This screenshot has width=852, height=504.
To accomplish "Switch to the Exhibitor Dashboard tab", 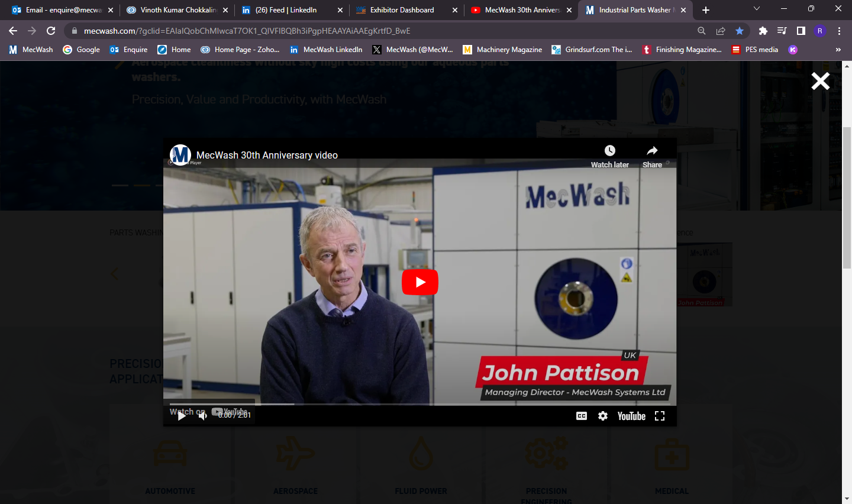I will point(402,10).
